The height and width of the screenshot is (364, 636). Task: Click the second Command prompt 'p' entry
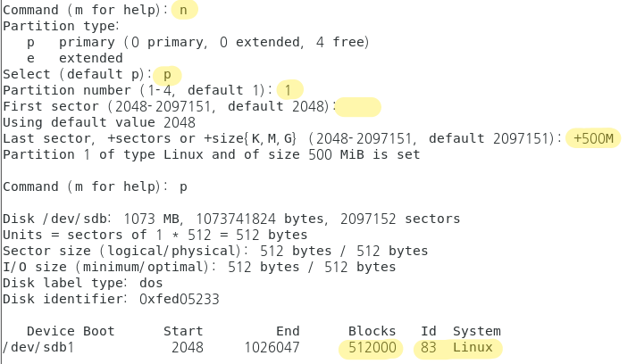183,187
